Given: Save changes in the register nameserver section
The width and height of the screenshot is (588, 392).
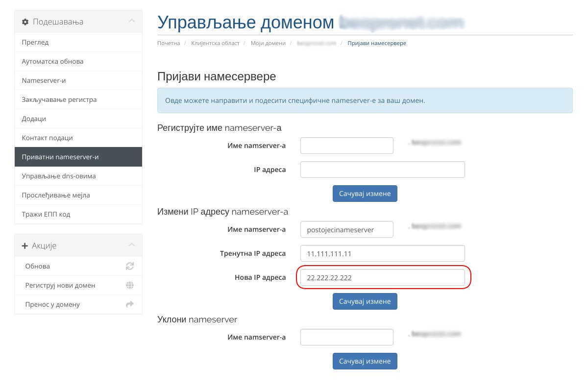Looking at the screenshot, I should tap(365, 194).
